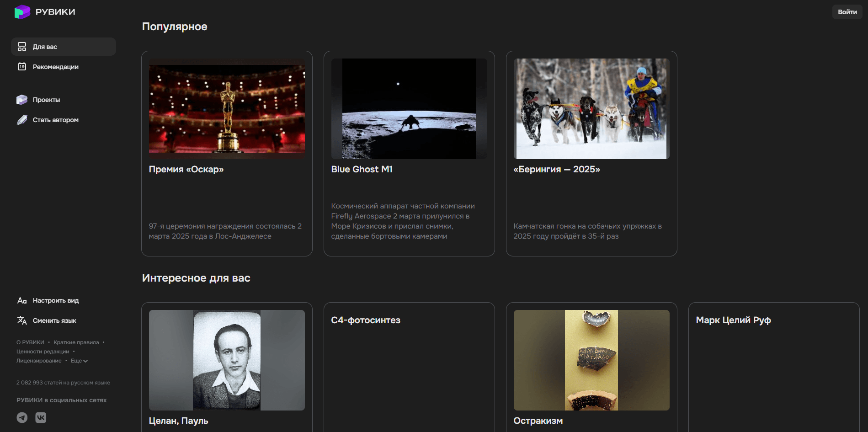The height and width of the screenshot is (432, 868).
Task: Open article title «Премия «Оскар»»
Action: click(x=186, y=169)
